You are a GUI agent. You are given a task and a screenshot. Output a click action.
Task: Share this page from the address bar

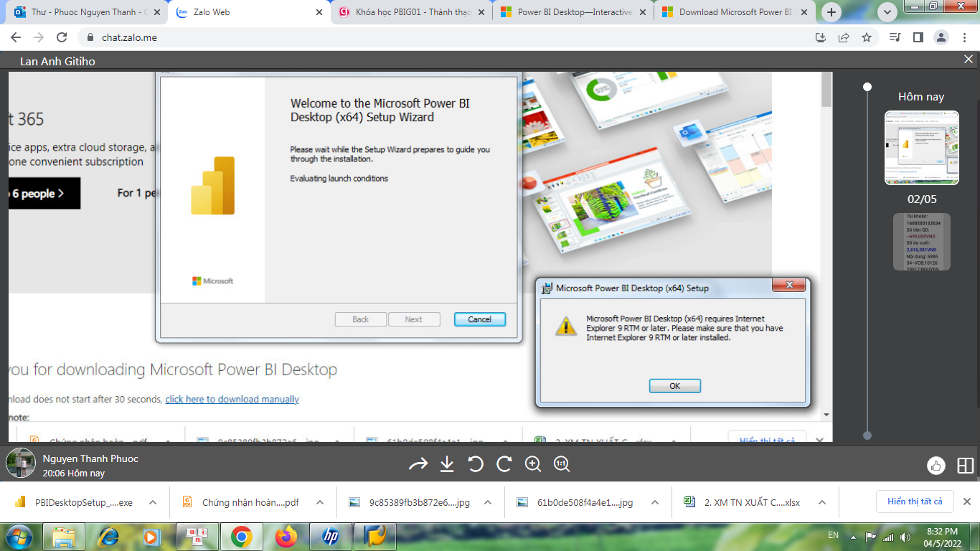(844, 37)
